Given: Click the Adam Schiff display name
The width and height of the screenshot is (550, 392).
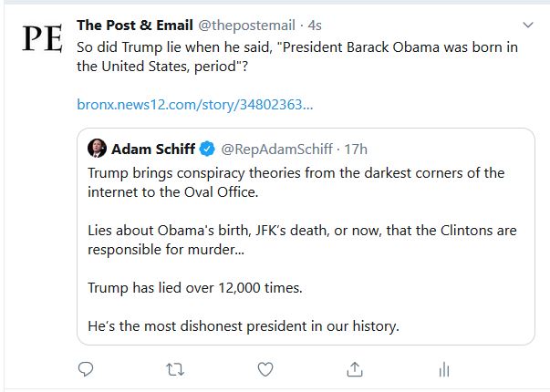Looking at the screenshot, I should point(153,149).
